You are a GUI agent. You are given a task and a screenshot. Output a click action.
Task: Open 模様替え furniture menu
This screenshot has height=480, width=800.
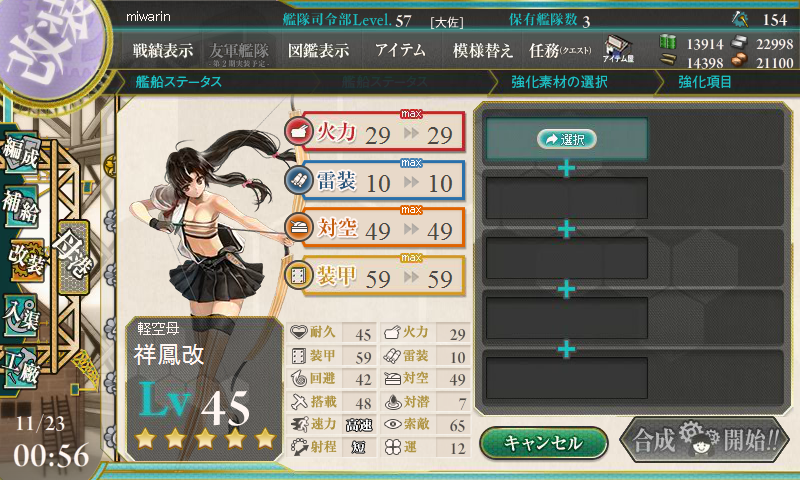click(482, 50)
